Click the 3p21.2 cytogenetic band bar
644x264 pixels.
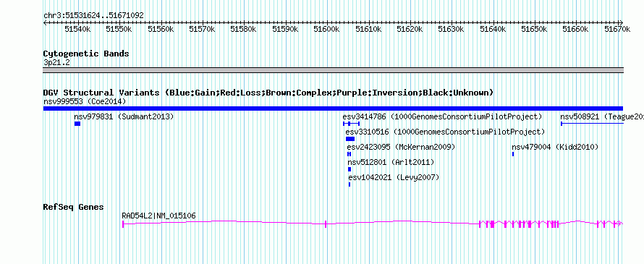click(x=333, y=70)
